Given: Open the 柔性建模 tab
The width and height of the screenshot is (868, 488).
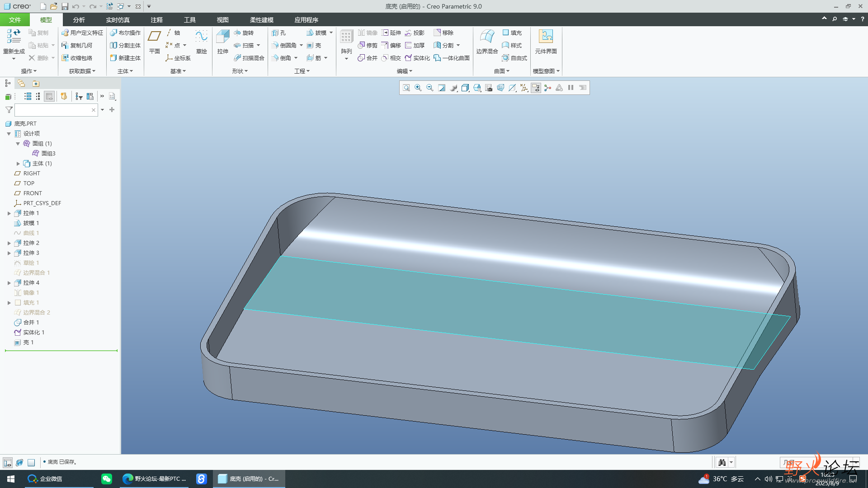Looking at the screenshot, I should coord(262,19).
